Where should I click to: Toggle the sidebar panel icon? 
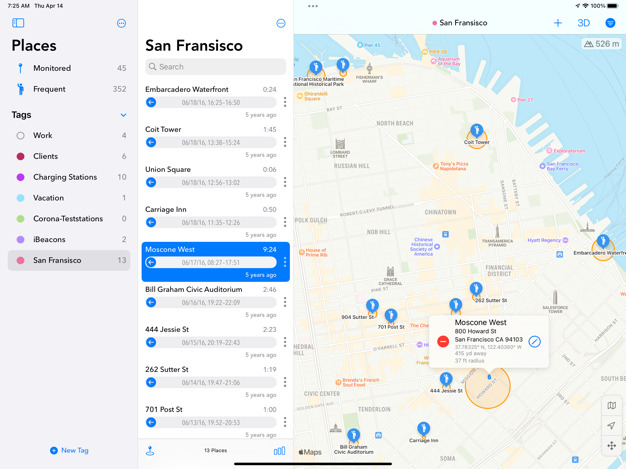pos(18,23)
